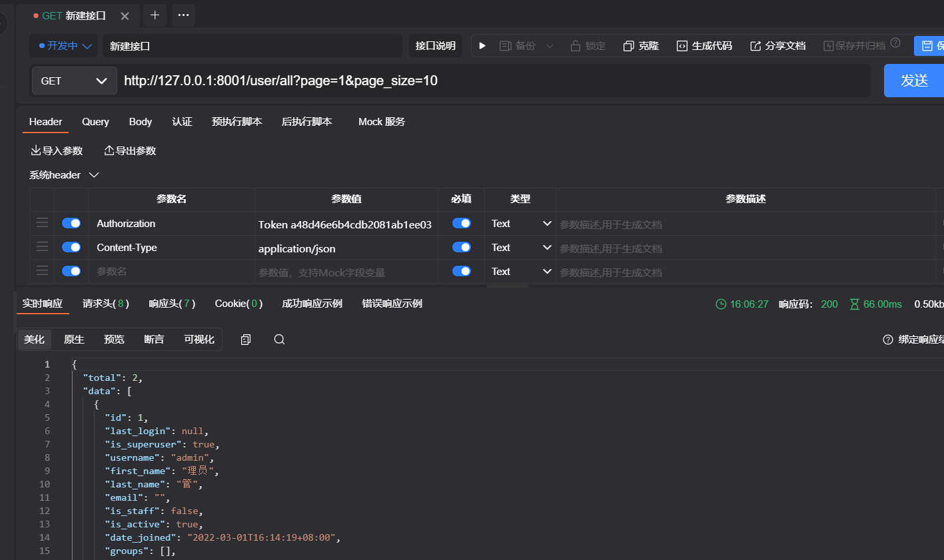Viewport: 944px width, 560px height.
Task: Switch to the 后执行脚本 tab
Action: (306, 121)
